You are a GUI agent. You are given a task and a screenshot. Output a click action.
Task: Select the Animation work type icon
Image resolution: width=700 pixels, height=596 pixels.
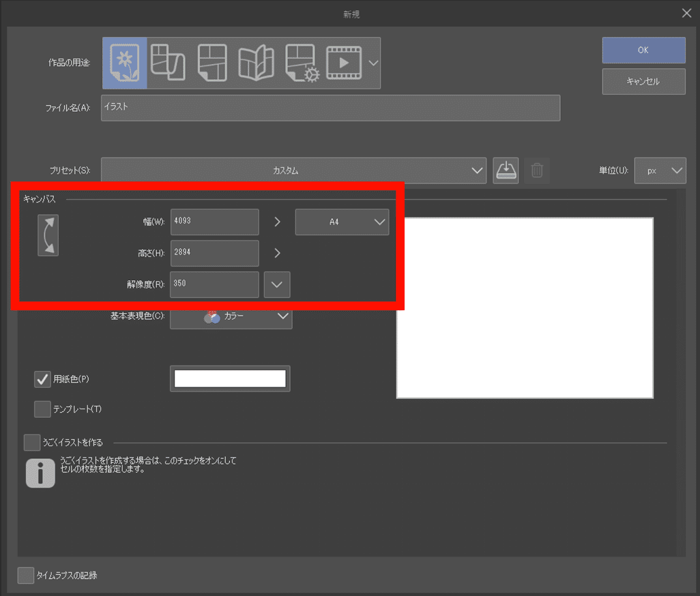pos(344,63)
